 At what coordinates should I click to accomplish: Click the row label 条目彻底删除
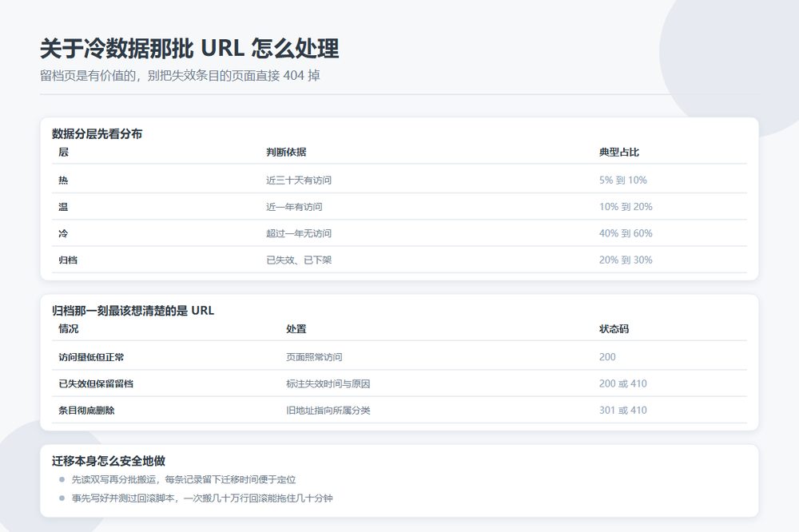coord(86,410)
